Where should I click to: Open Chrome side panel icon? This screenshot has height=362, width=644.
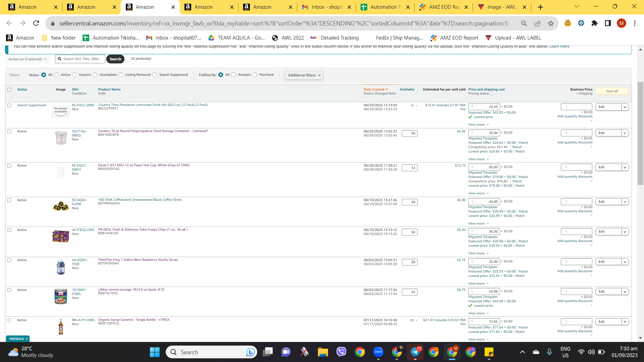(608, 23)
